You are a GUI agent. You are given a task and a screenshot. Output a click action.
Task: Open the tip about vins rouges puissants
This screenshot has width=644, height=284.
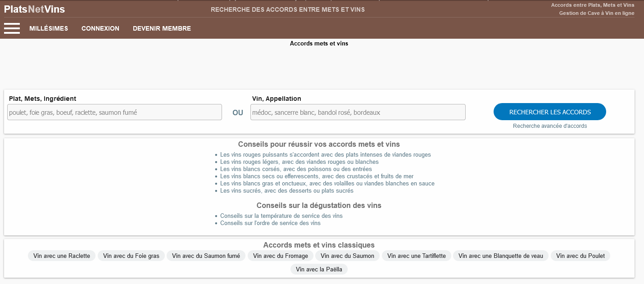325,155
